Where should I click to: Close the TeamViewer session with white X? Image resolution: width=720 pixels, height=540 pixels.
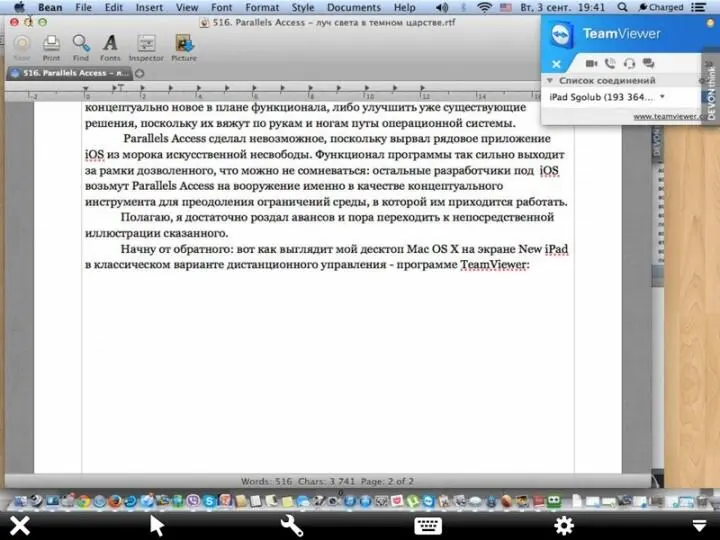556,64
